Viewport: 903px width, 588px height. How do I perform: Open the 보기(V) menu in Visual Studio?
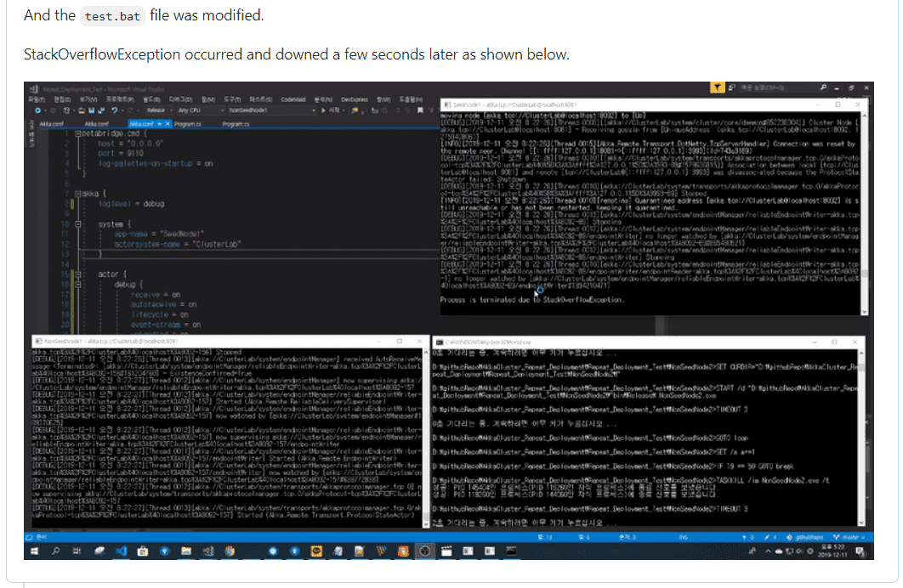point(88,99)
